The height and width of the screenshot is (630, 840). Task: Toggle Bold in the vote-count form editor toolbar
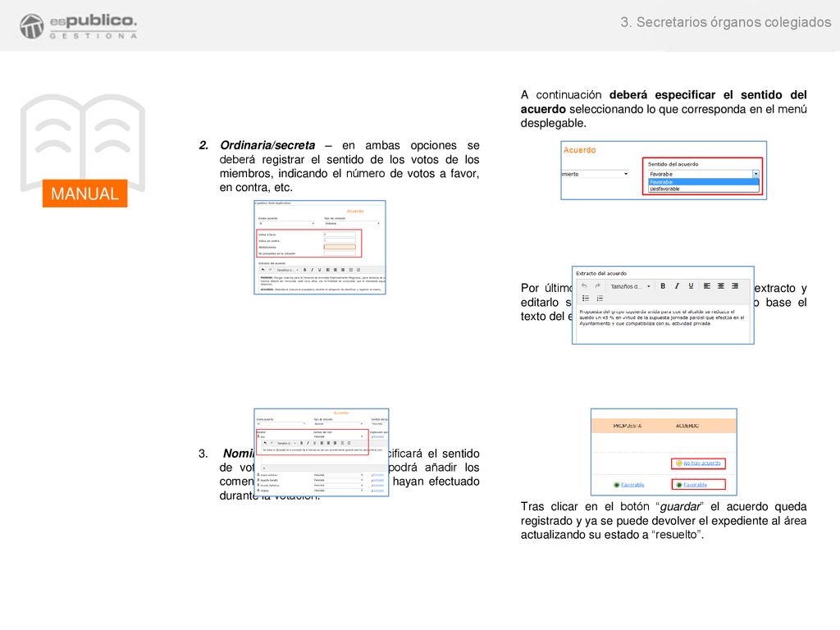click(305, 270)
